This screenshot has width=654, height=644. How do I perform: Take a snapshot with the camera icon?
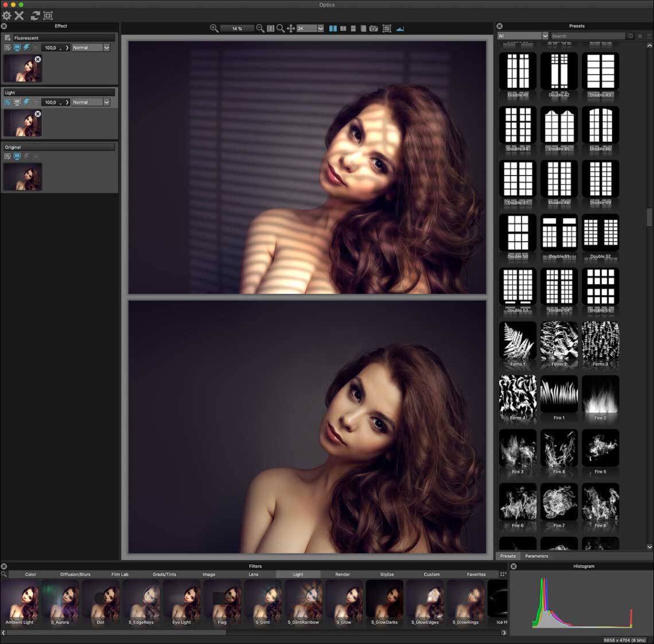coord(373,28)
